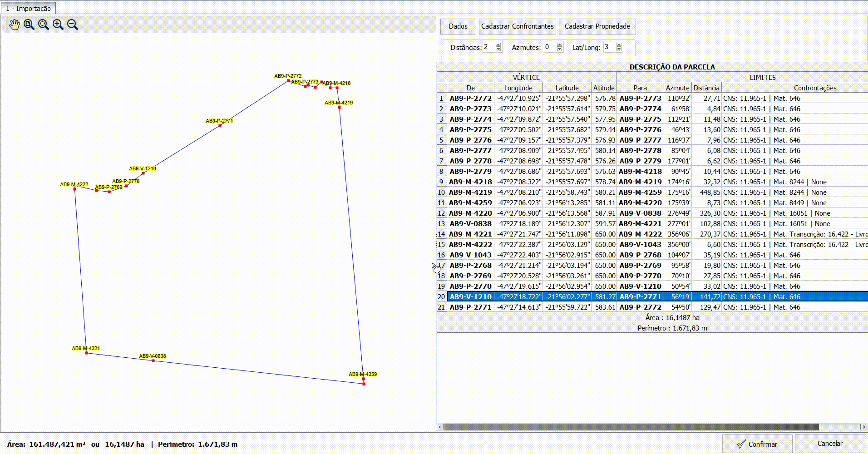Increase the Distâncias decimal value
This screenshot has width=868, height=454.
pos(498,45)
